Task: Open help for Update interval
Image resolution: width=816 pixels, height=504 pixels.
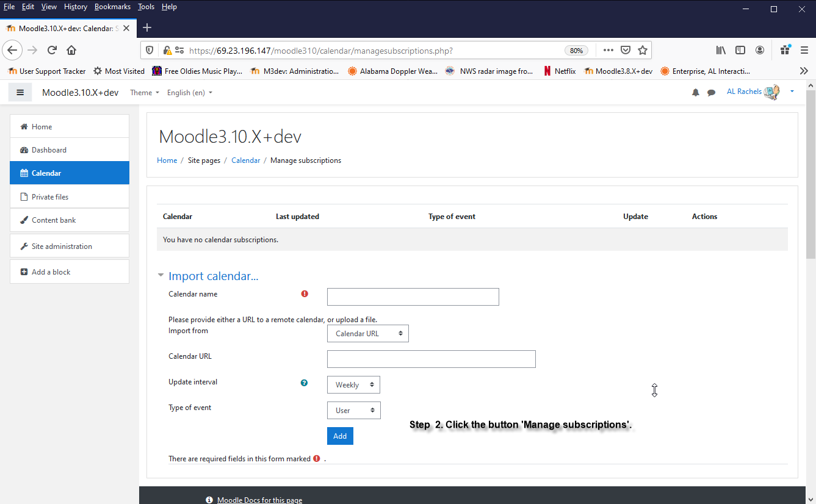Action: tap(304, 383)
